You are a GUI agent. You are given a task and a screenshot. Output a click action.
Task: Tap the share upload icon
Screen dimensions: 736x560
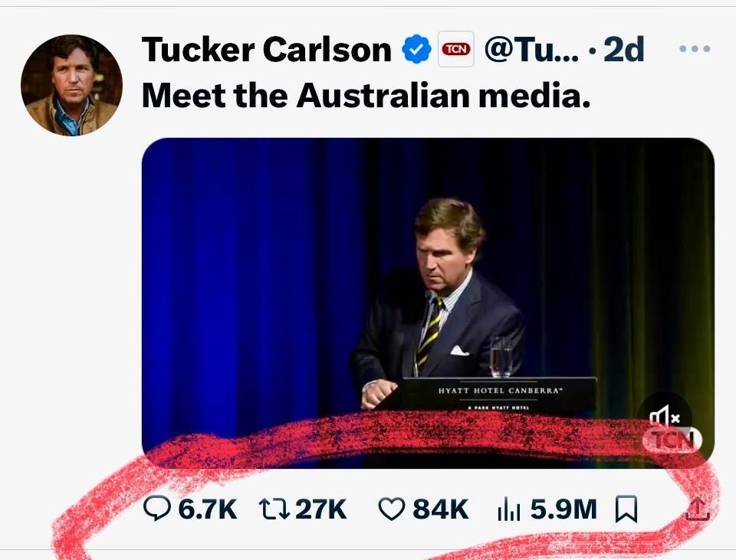(x=696, y=509)
